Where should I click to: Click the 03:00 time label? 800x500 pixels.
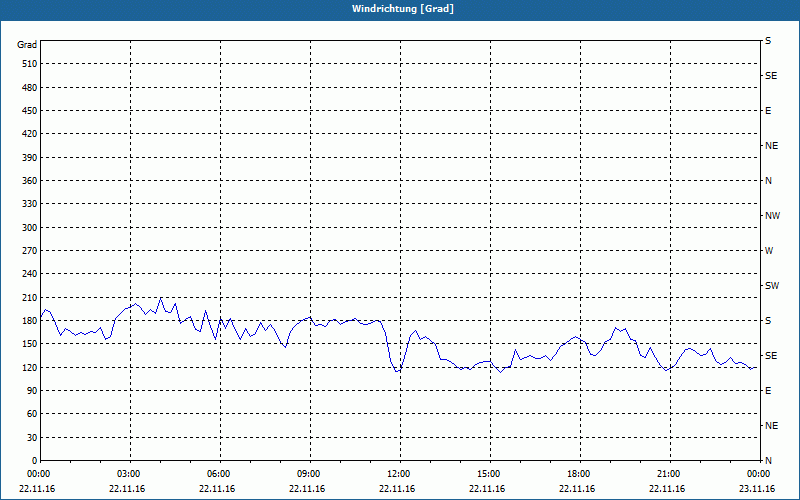pyautogui.click(x=128, y=474)
